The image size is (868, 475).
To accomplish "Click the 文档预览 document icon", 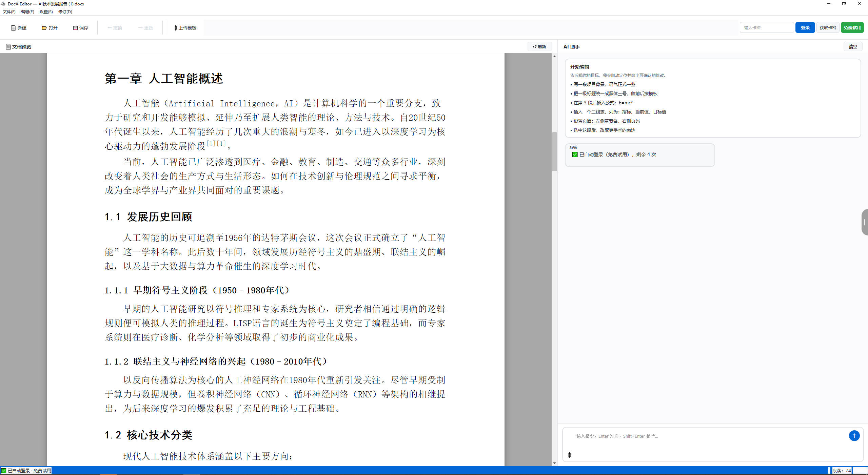I will pos(8,47).
